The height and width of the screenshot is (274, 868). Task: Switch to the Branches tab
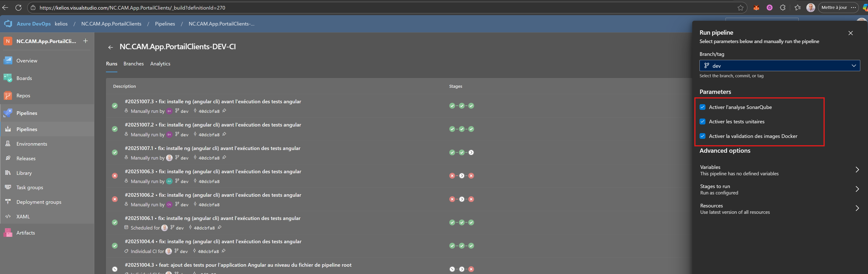point(133,64)
